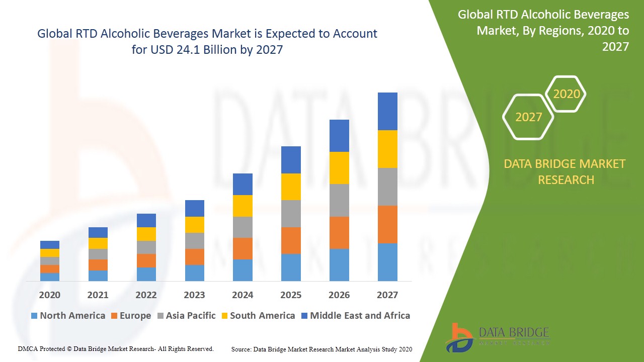Click the Data Bridge logo at bottom right
644x362 pixels.
tap(497, 336)
